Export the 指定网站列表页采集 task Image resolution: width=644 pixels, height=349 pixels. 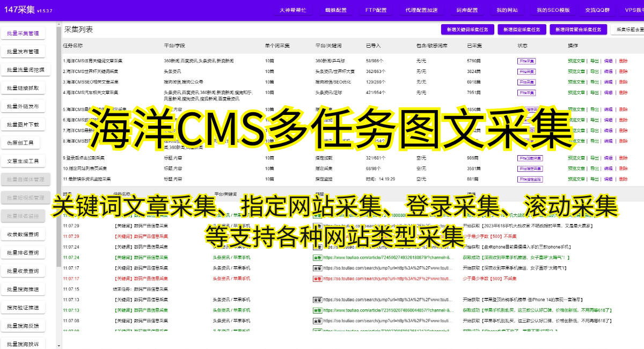594,168
